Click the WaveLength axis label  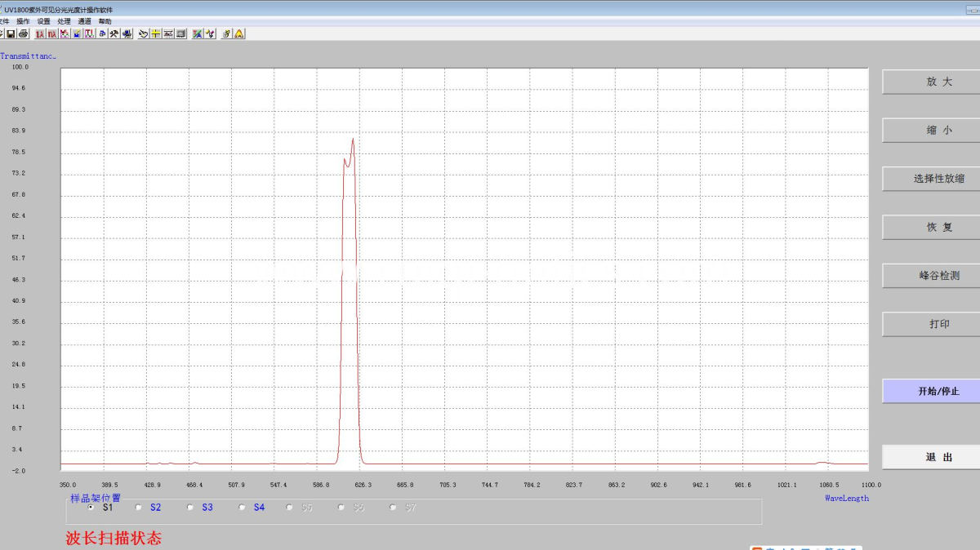click(x=847, y=498)
